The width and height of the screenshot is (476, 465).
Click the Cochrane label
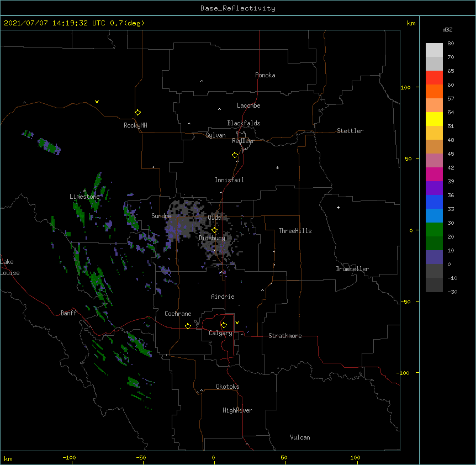[x=178, y=314]
